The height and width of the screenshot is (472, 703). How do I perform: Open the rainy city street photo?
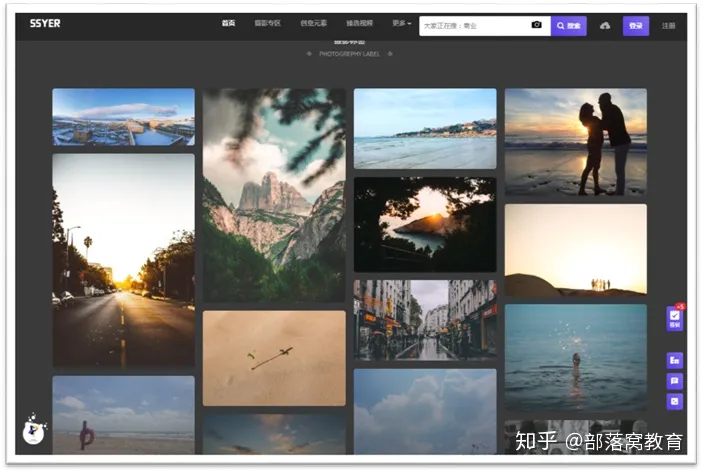point(424,319)
